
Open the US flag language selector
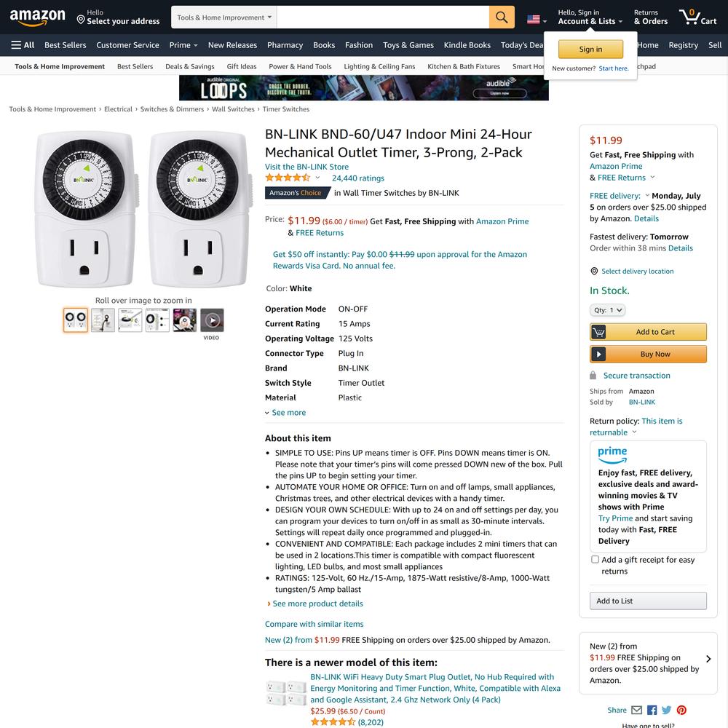point(537,19)
